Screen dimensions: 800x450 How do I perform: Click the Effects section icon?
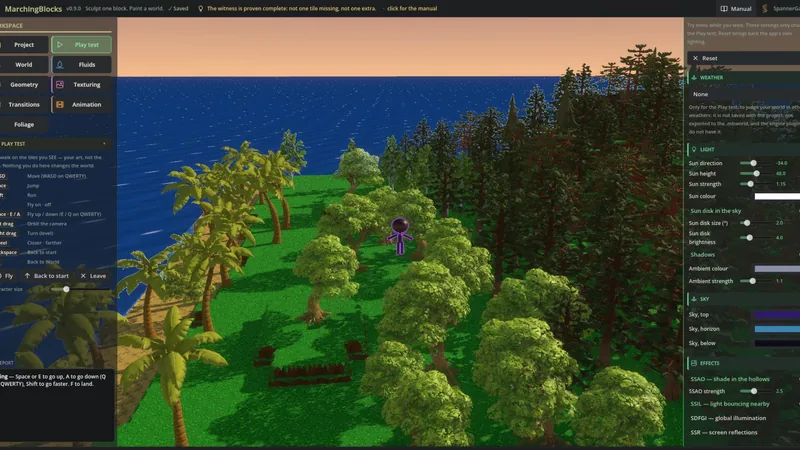pyautogui.click(x=694, y=363)
